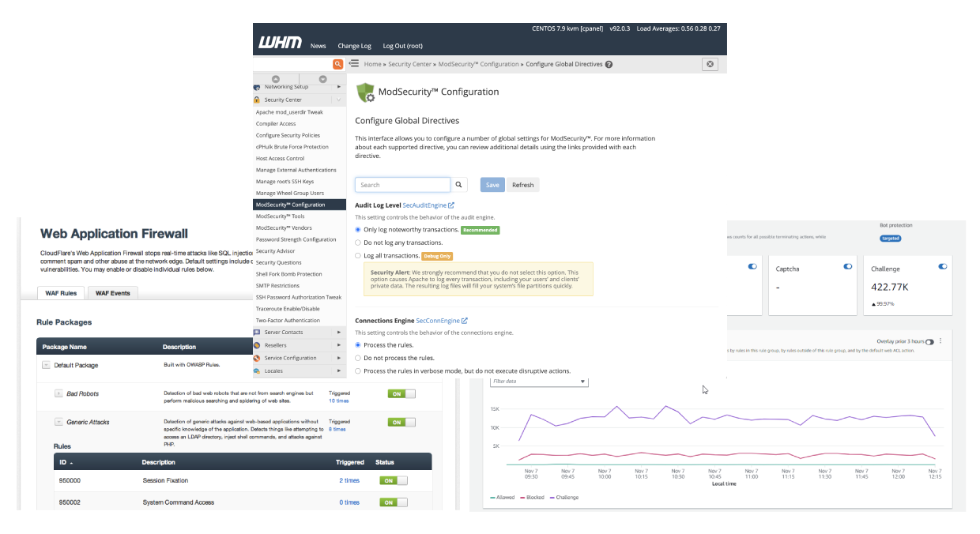Expand Locales arrow in sidebar
Image resolution: width=980 pixels, height=534 pixels.
tap(339, 370)
